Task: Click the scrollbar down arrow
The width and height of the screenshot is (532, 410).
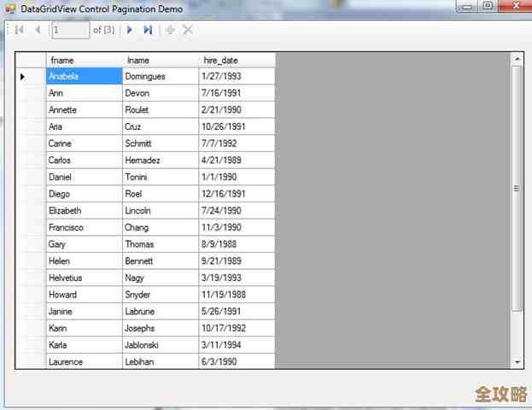Action: (517, 362)
